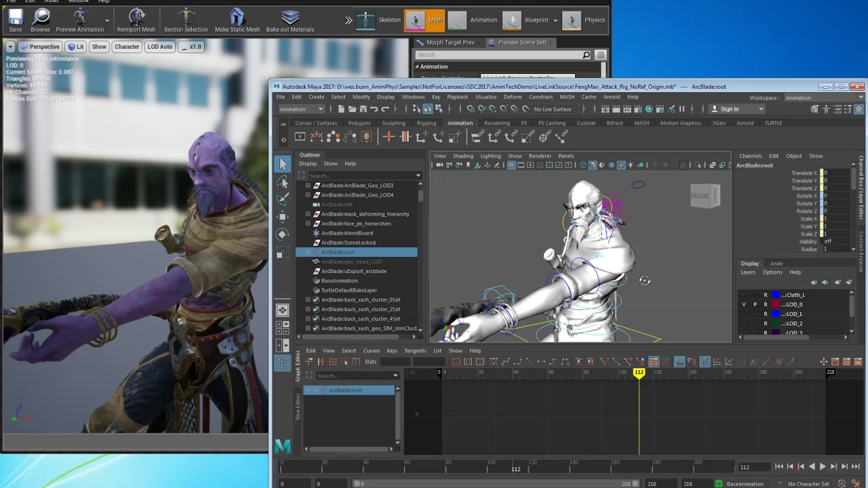
Task: Expand ArcBlade:back_sash_cluster_0Set node
Action: (x=308, y=300)
